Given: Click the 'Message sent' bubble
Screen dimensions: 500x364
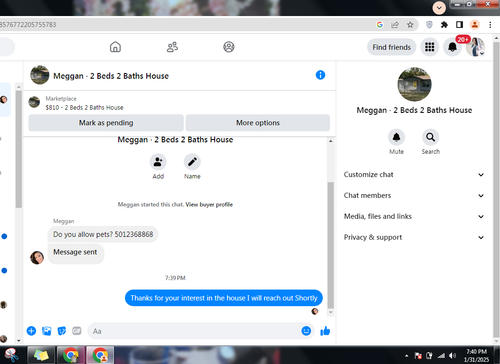Looking at the screenshot, I should point(75,253).
